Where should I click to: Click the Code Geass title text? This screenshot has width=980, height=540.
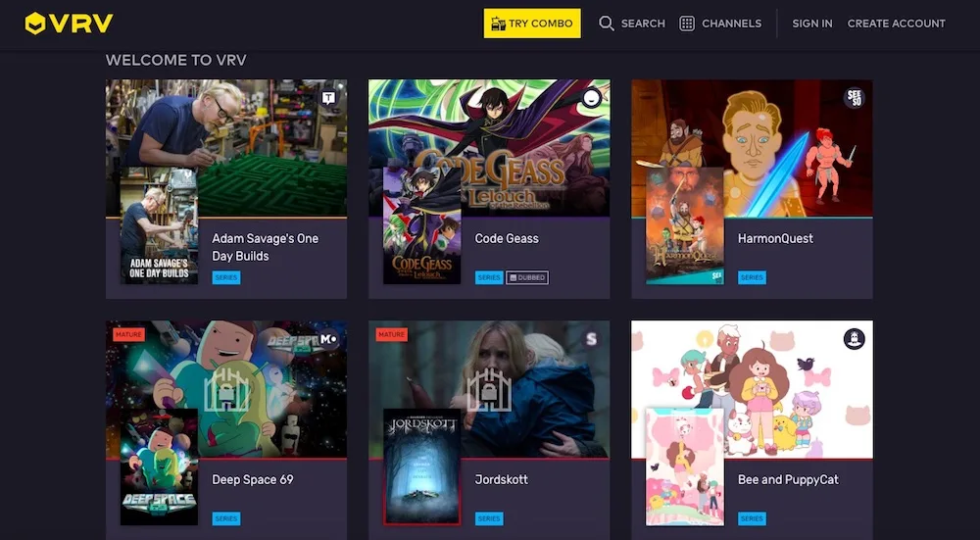coord(507,238)
